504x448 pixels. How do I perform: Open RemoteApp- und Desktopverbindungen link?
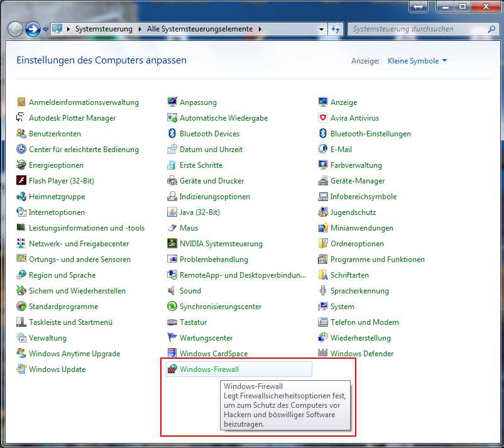coord(243,275)
